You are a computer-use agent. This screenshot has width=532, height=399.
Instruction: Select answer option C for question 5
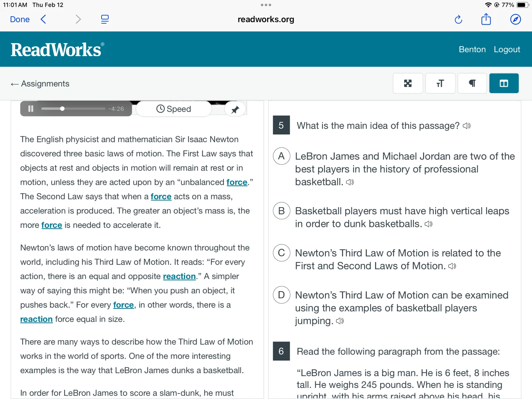(x=281, y=253)
